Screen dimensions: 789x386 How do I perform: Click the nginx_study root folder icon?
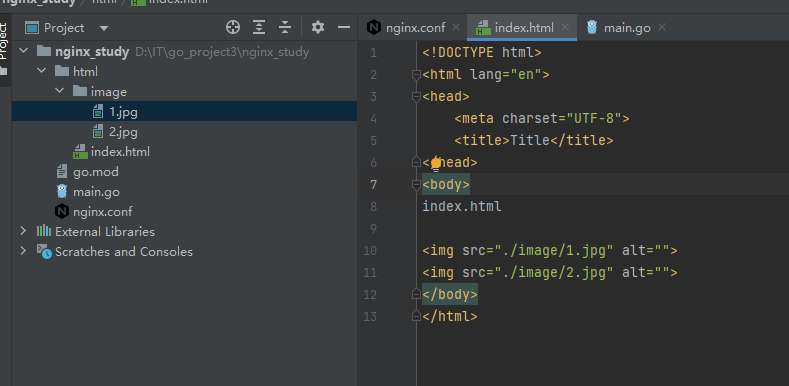(44, 51)
